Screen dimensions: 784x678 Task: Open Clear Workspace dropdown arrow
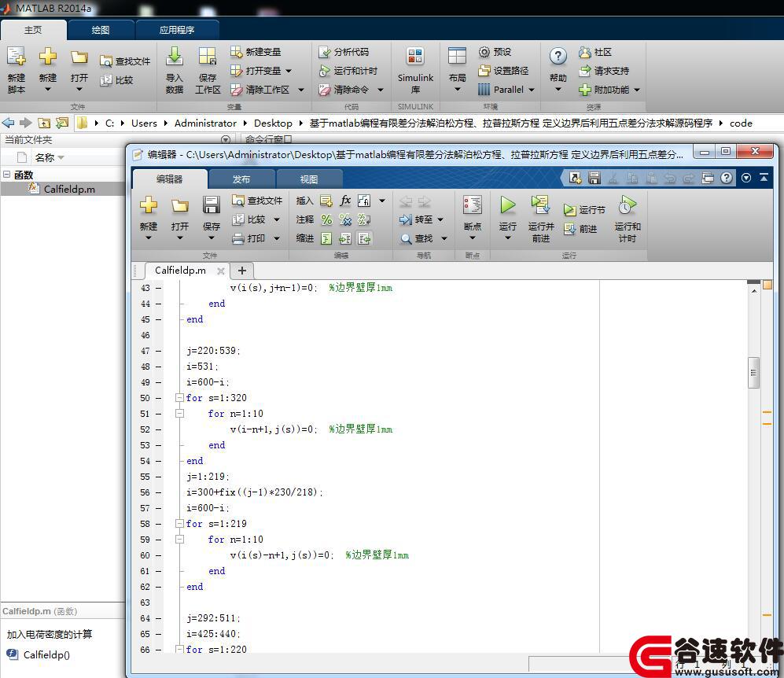(301, 90)
